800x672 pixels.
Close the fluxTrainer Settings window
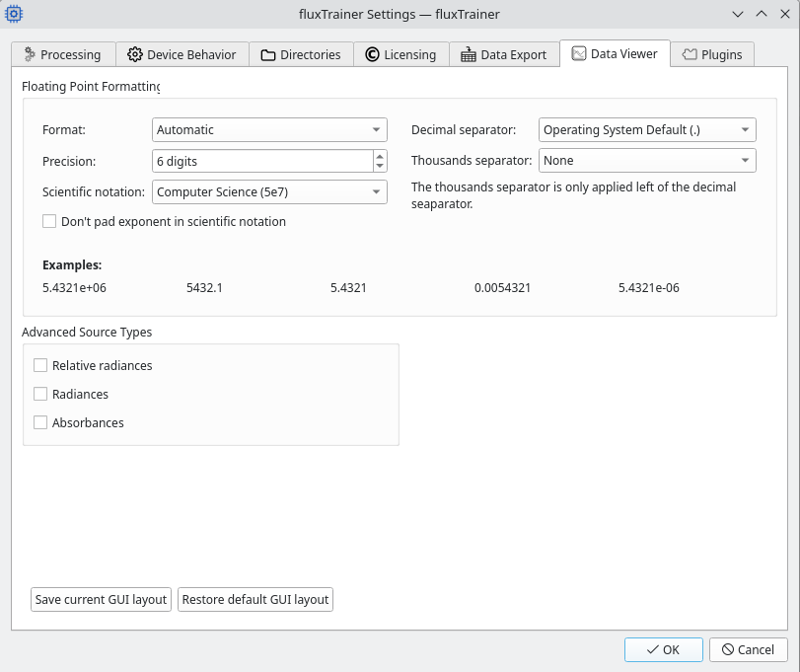(x=785, y=14)
